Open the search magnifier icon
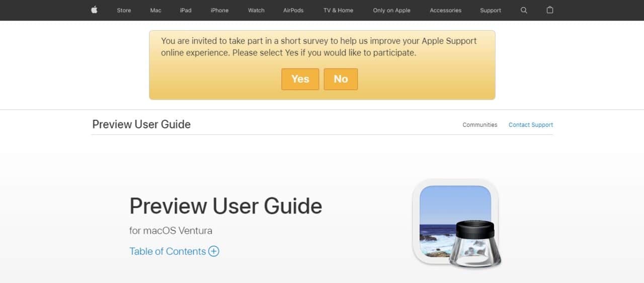The image size is (644, 283). [524, 10]
